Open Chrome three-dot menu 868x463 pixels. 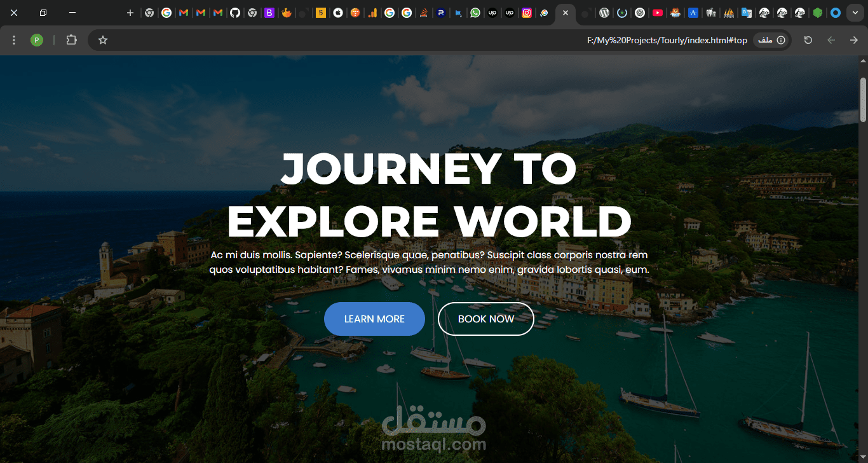[x=14, y=40]
